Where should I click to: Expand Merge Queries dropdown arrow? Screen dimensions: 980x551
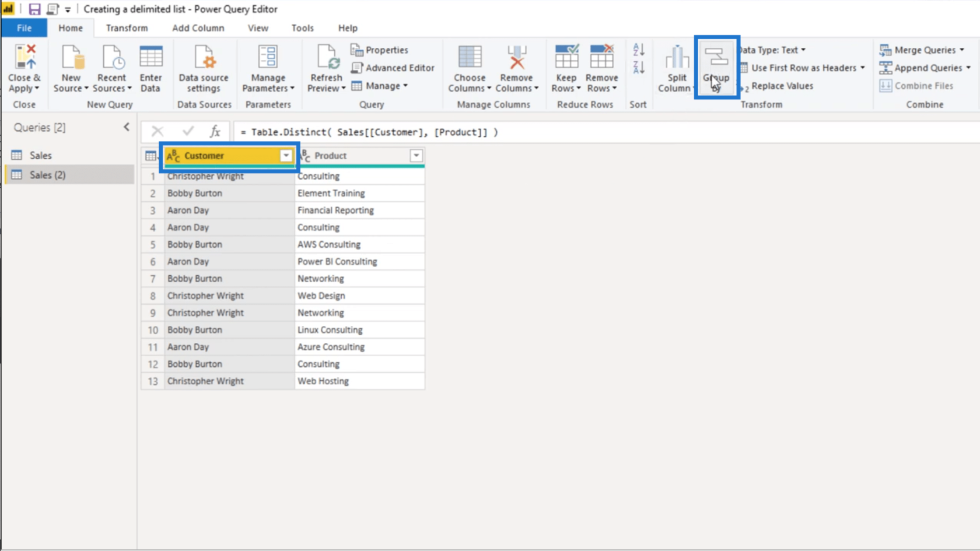962,50
